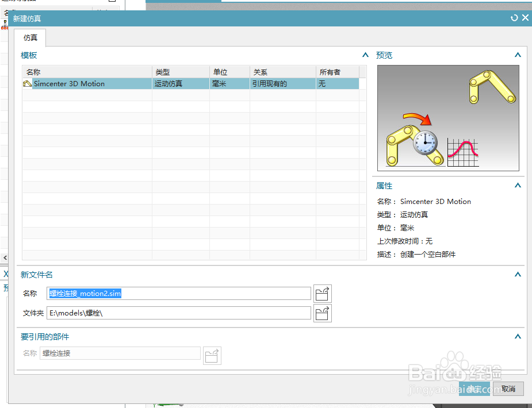The width and height of the screenshot is (532, 408).
Task: Sort templates by 单位 column header
Action: click(x=229, y=72)
